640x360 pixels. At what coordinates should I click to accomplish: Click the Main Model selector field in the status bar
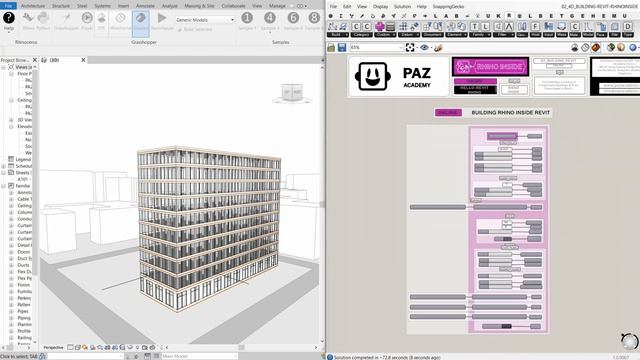point(199,356)
